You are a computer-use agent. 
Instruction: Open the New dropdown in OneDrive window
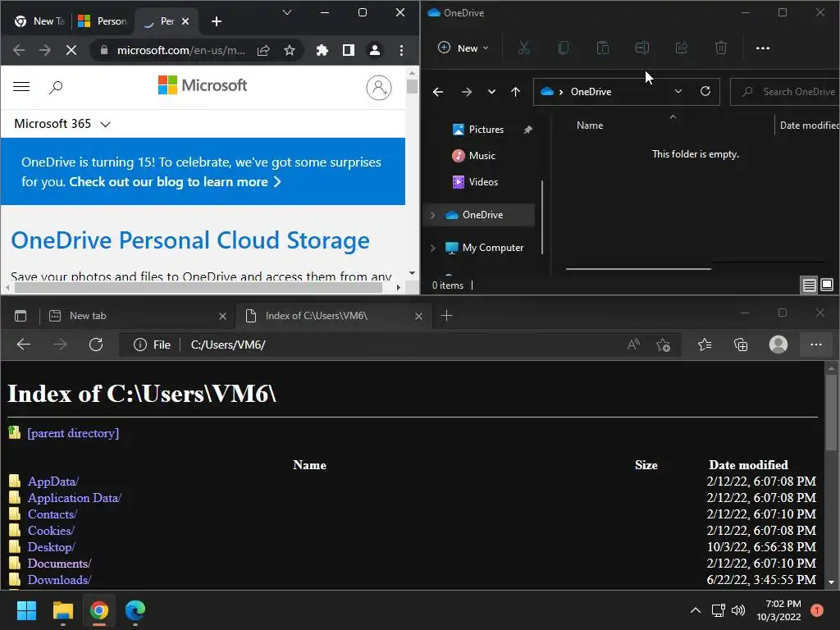[x=464, y=48]
